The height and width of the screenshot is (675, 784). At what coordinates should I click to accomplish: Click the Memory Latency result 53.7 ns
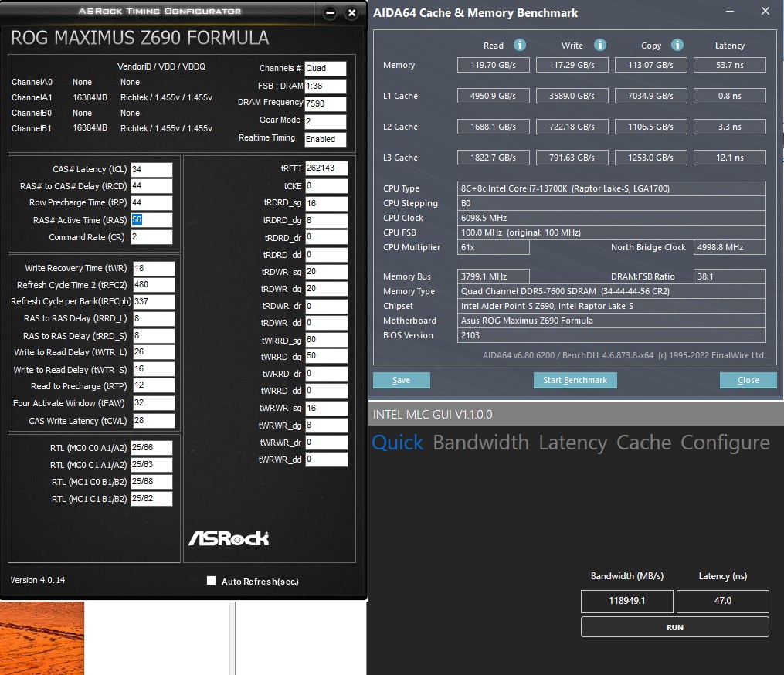pos(729,65)
